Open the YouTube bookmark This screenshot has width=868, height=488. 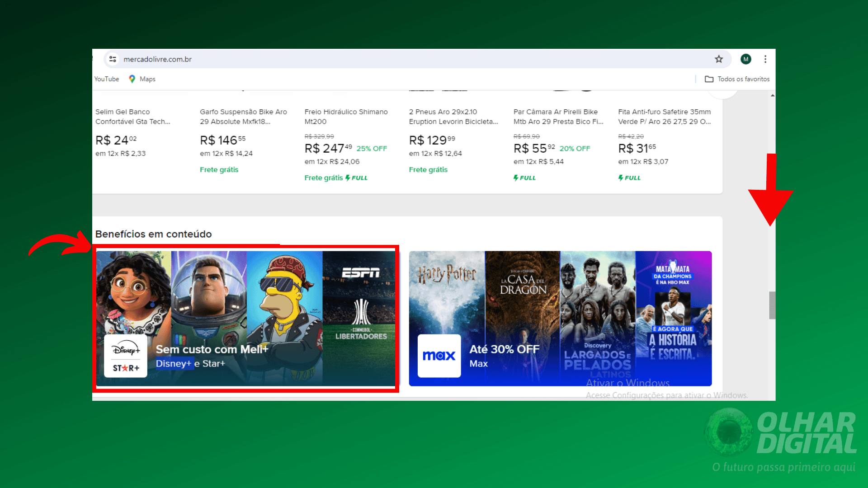pos(107,79)
